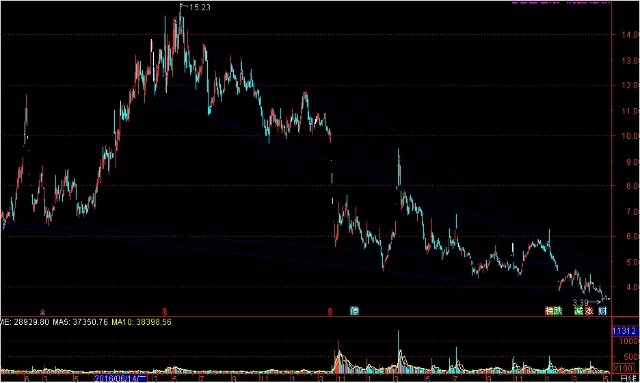Click the 14.0 price axis label

pyautogui.click(x=630, y=35)
